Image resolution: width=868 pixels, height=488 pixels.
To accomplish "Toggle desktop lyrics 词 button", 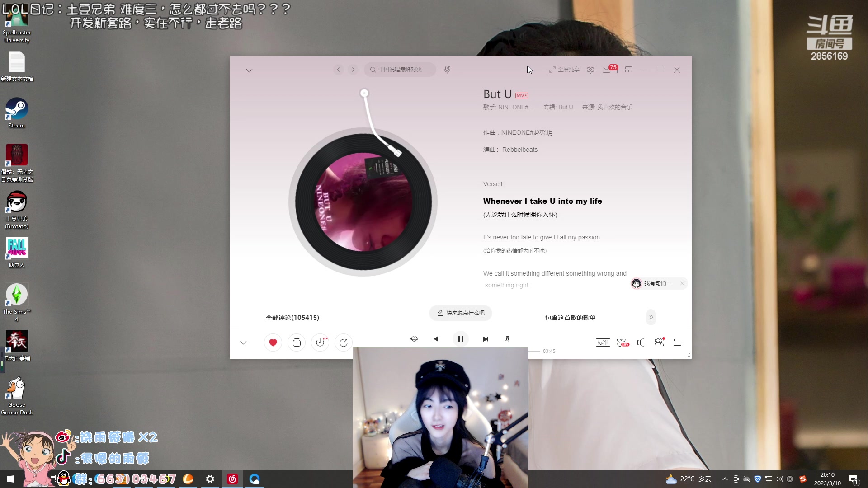I will (x=507, y=339).
